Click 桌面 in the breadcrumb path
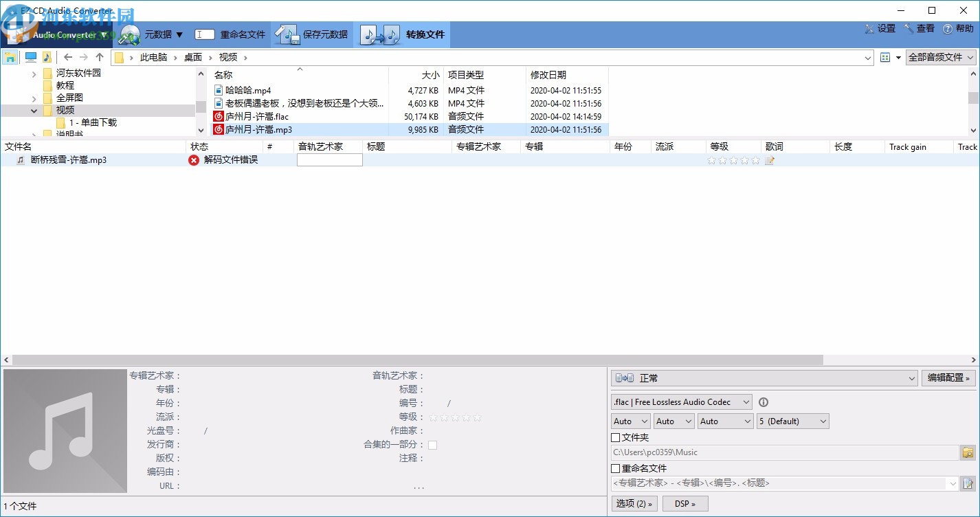Image resolution: width=980 pixels, height=517 pixels. (193, 57)
